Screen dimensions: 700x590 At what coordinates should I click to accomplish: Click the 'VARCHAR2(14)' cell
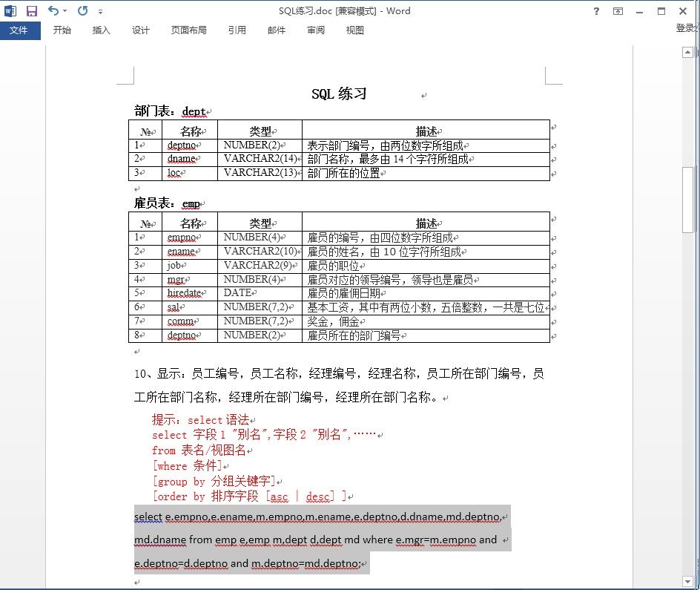click(260, 159)
